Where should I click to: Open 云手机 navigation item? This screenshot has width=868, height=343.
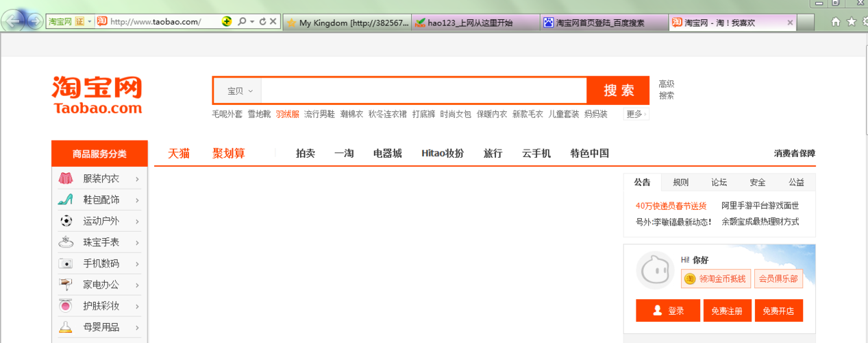536,154
